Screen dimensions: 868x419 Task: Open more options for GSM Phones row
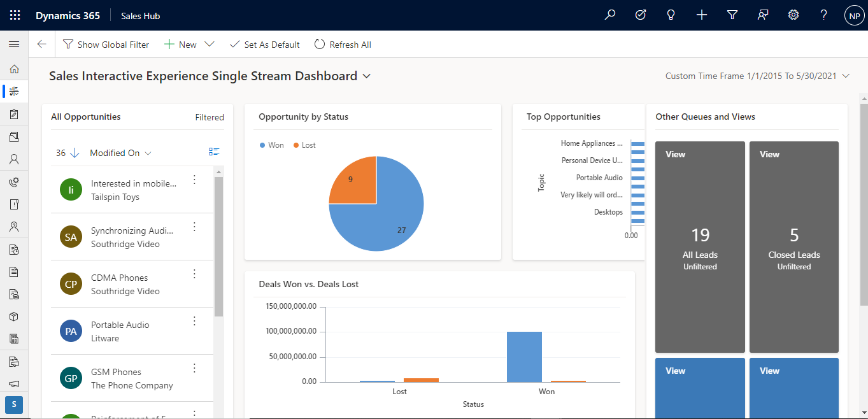pyautogui.click(x=195, y=369)
